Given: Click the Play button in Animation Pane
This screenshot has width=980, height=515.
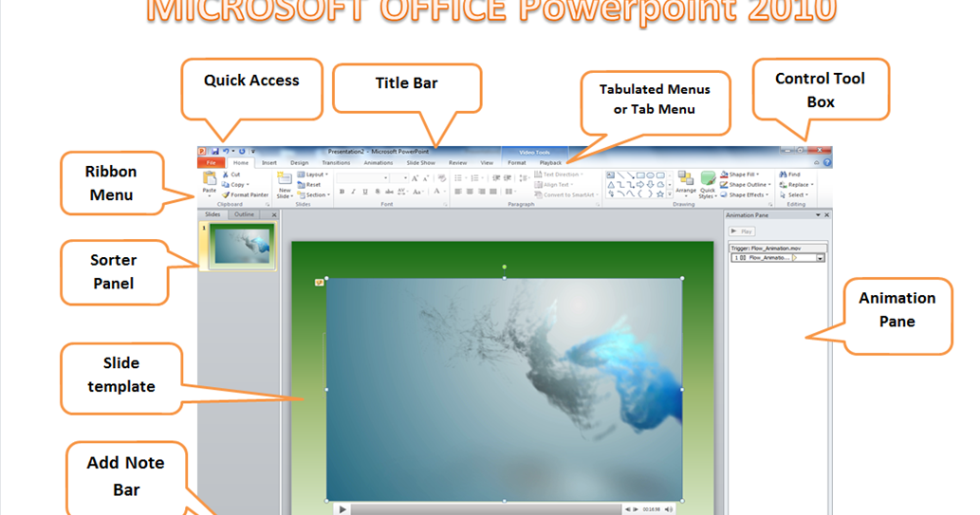Looking at the screenshot, I should 742,231.
